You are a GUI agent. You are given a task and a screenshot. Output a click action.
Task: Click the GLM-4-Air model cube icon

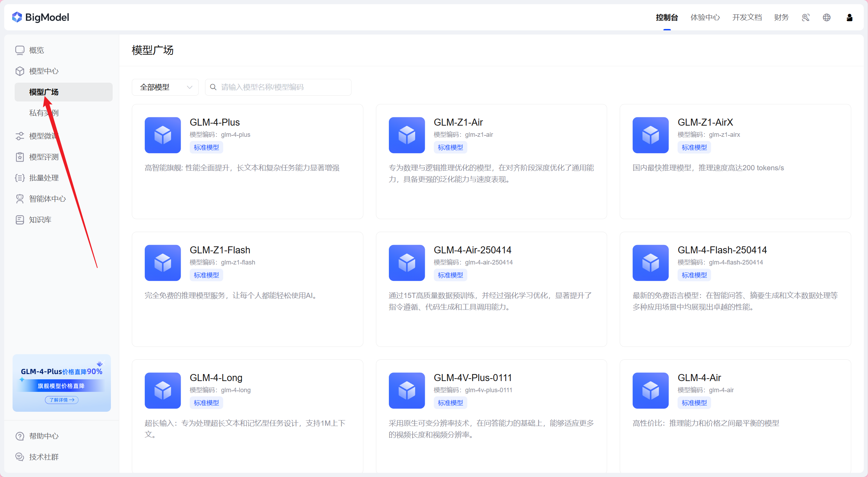click(651, 390)
